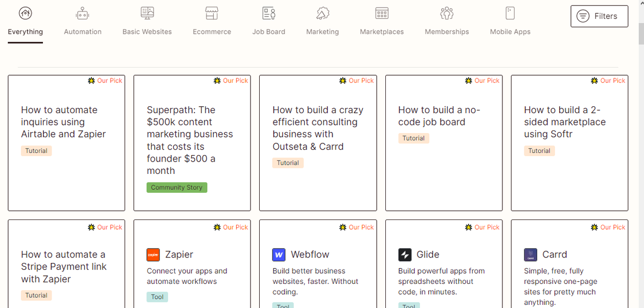Click Our Pick star on Webflow card

coord(343,228)
